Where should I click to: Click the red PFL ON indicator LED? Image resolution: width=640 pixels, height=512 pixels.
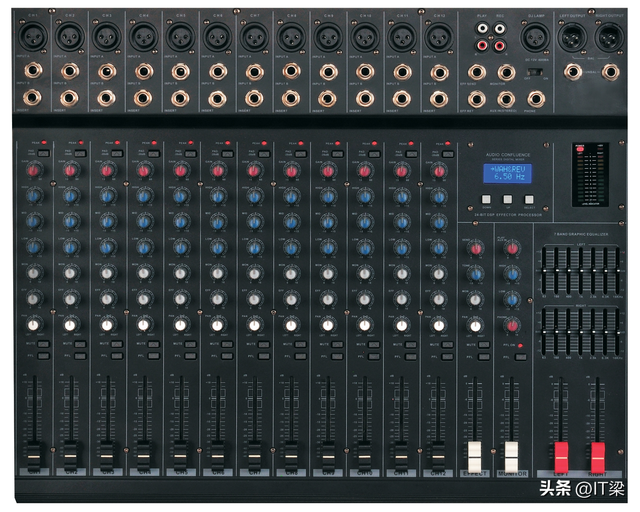pyautogui.click(x=520, y=345)
